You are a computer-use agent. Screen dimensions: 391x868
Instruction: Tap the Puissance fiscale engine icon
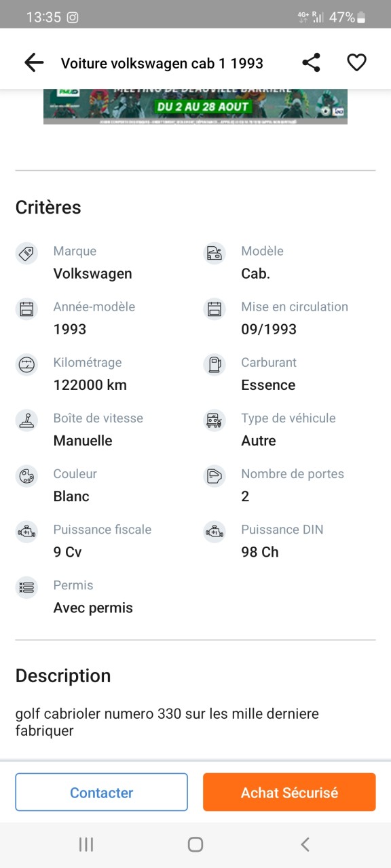tap(26, 532)
